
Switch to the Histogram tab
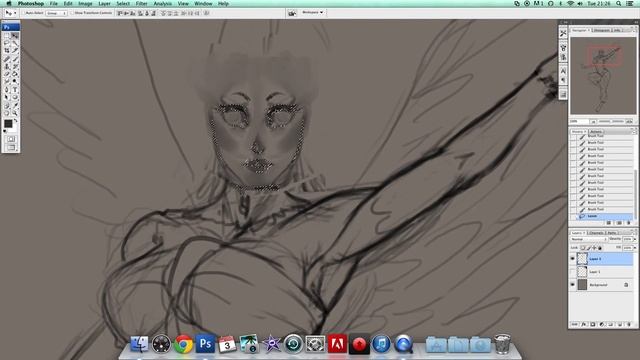coord(602,30)
